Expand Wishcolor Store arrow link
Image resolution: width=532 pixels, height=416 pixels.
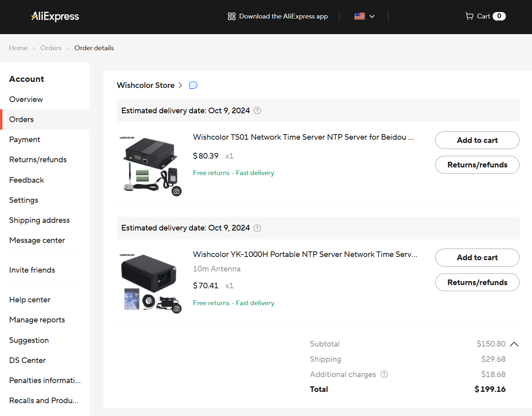pyautogui.click(x=180, y=86)
